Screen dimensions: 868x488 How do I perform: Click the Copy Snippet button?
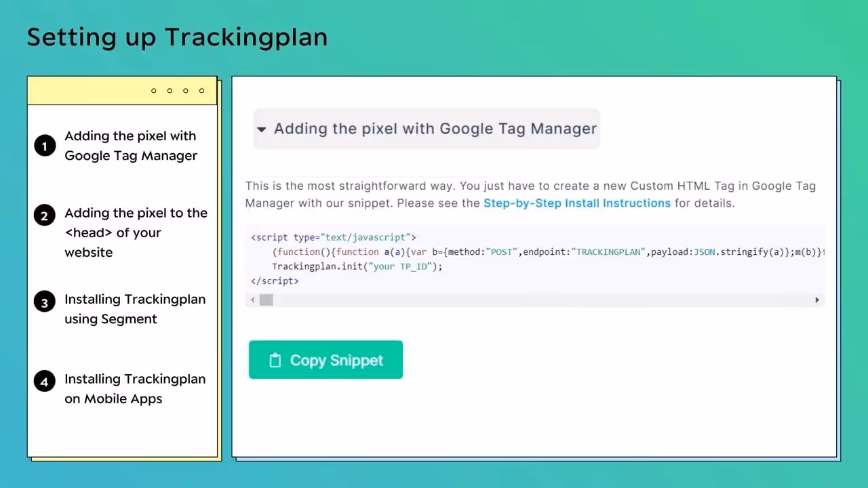pyautogui.click(x=325, y=360)
